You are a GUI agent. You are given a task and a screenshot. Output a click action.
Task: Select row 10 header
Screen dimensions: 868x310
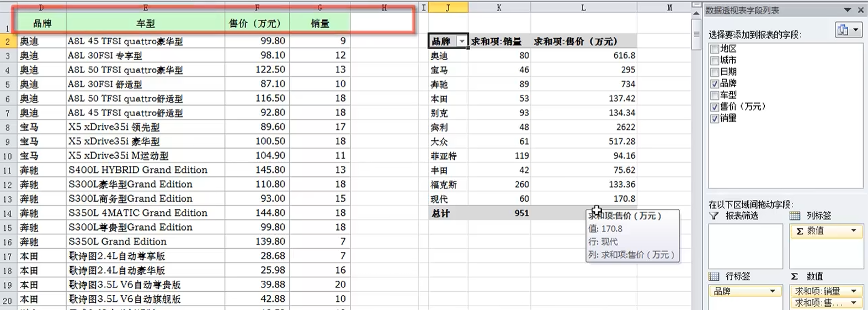coord(8,156)
